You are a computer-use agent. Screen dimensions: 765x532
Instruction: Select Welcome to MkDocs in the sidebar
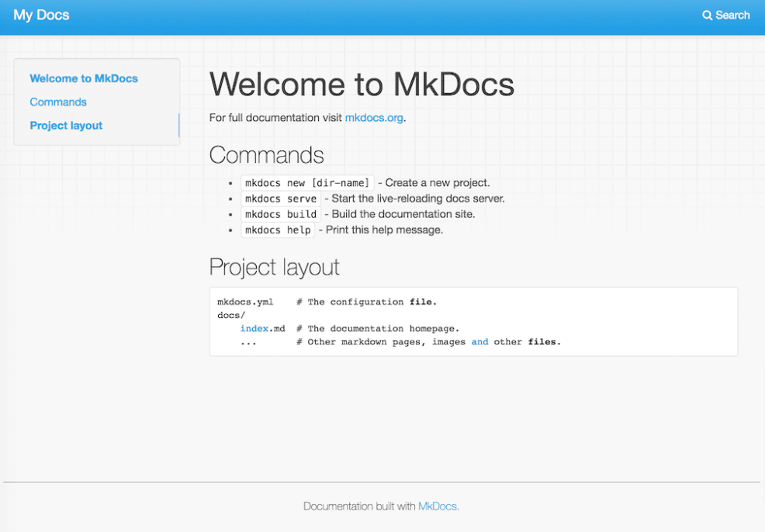(x=84, y=78)
